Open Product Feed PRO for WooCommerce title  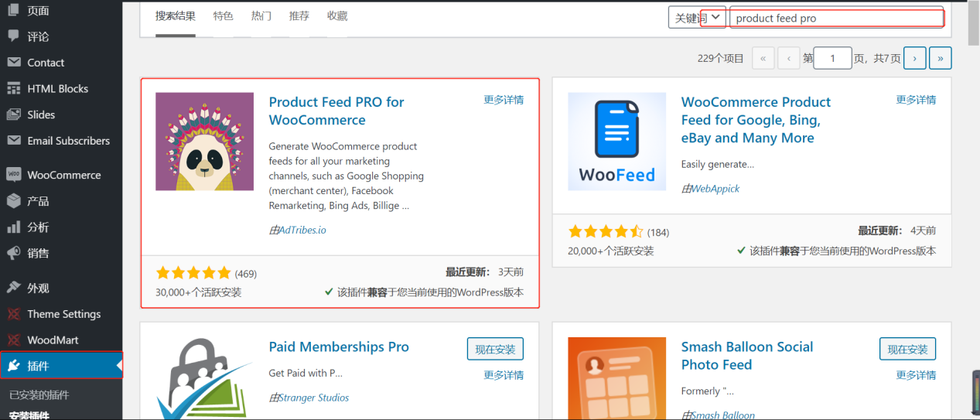tap(336, 111)
